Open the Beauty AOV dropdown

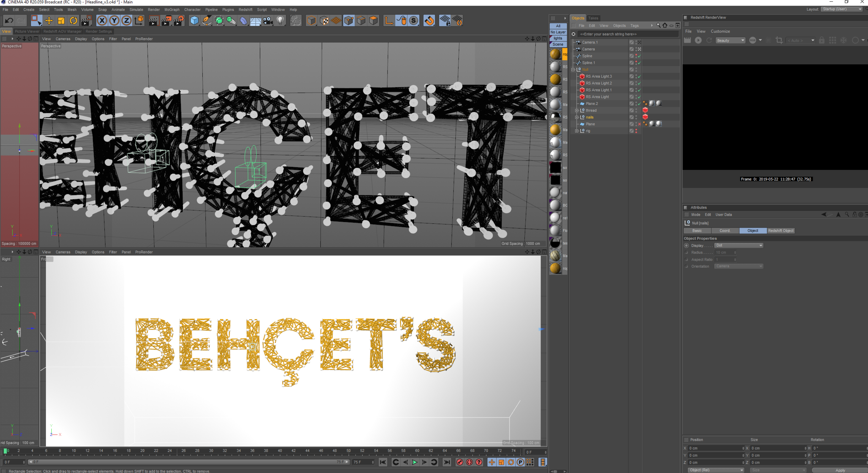730,41
